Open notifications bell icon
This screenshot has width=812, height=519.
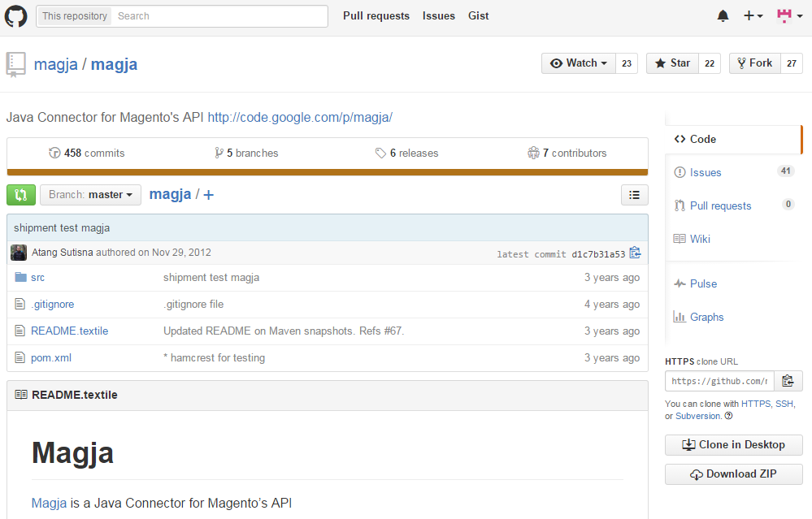coord(723,16)
